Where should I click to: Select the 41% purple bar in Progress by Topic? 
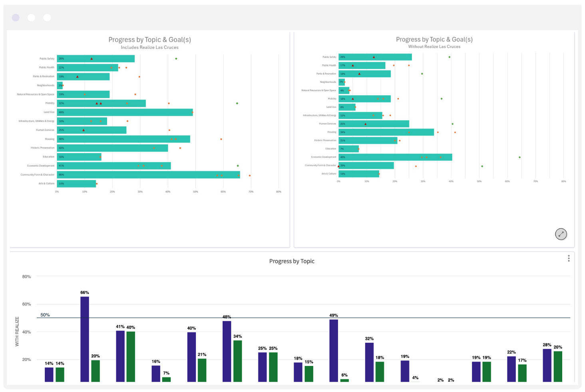(x=120, y=356)
